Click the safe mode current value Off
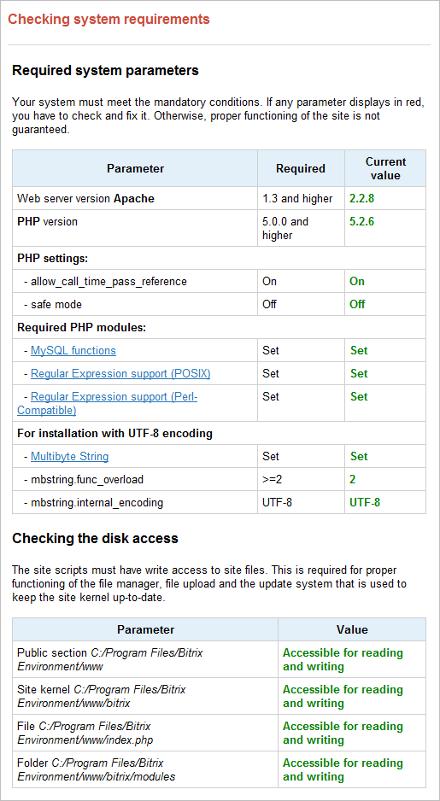 point(357,304)
